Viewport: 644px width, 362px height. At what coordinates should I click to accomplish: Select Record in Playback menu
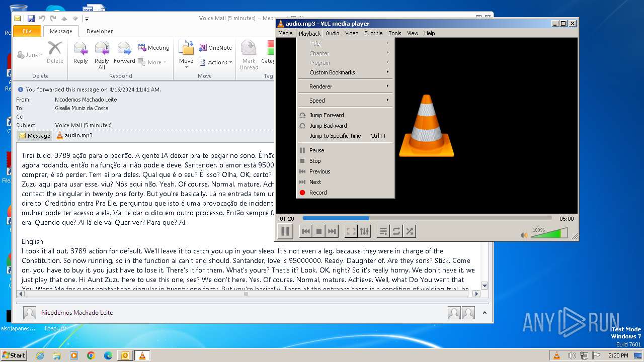[x=345, y=193]
